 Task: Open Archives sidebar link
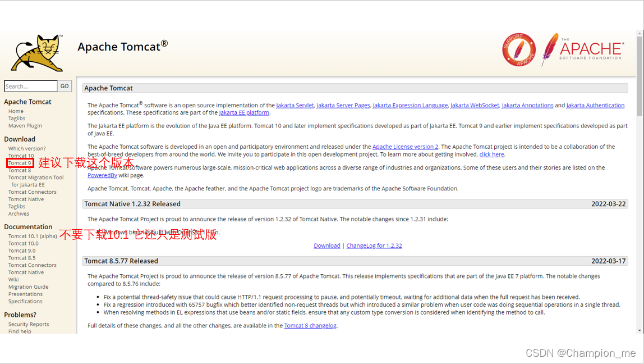pos(19,213)
